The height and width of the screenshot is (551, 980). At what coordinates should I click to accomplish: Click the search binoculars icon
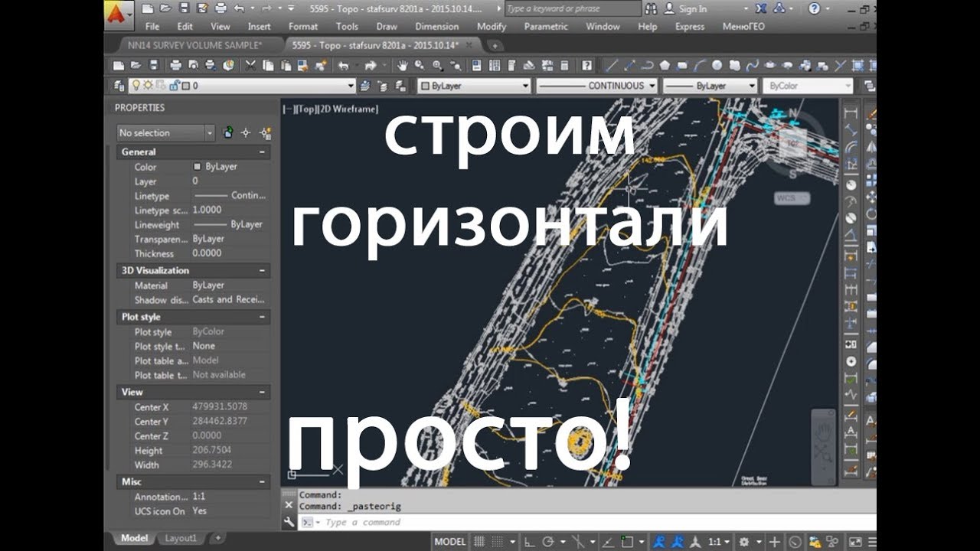click(652, 9)
